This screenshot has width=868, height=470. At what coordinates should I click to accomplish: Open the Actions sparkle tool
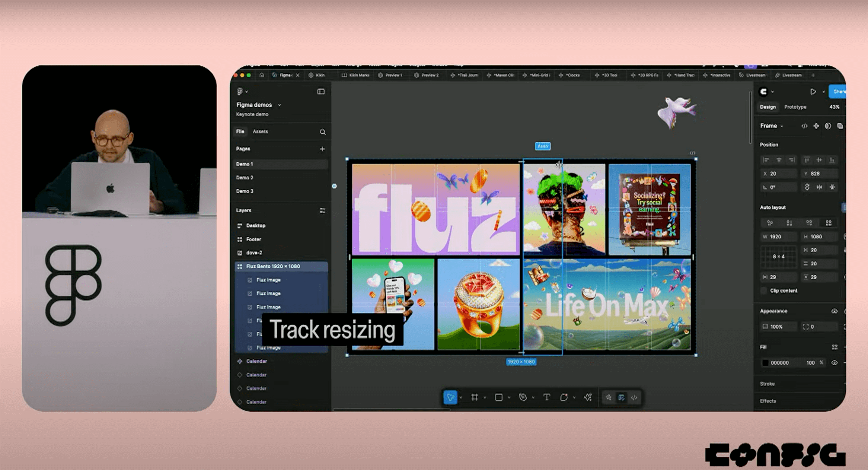[588, 398]
